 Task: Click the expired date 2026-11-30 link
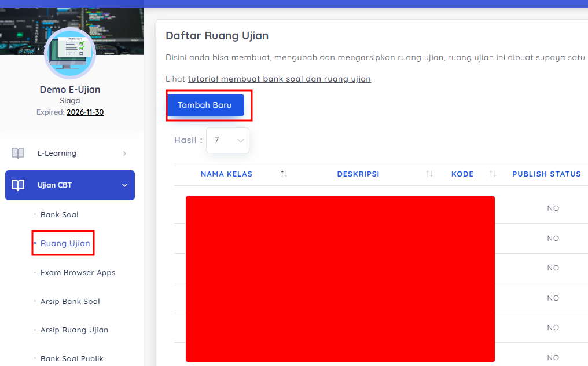(85, 112)
